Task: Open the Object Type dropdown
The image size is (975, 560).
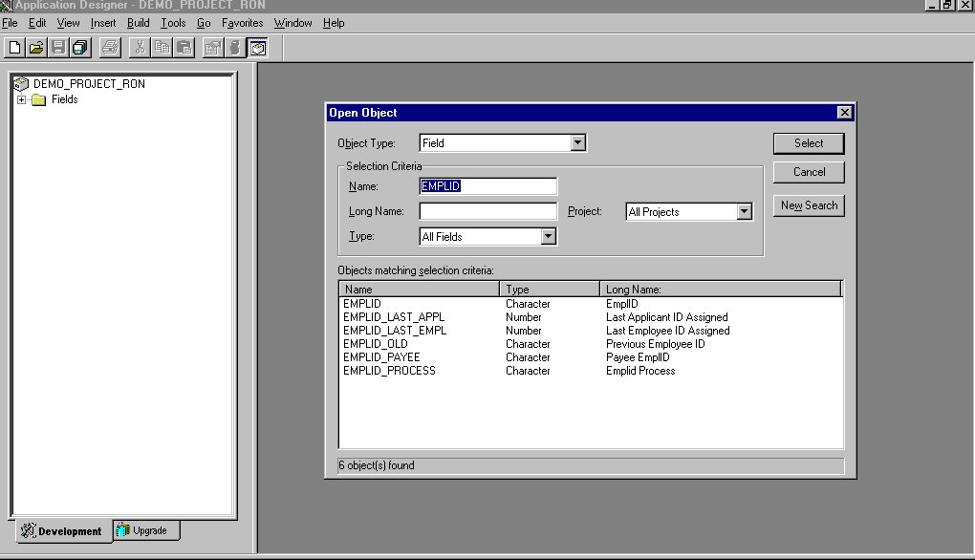Action: (x=577, y=143)
